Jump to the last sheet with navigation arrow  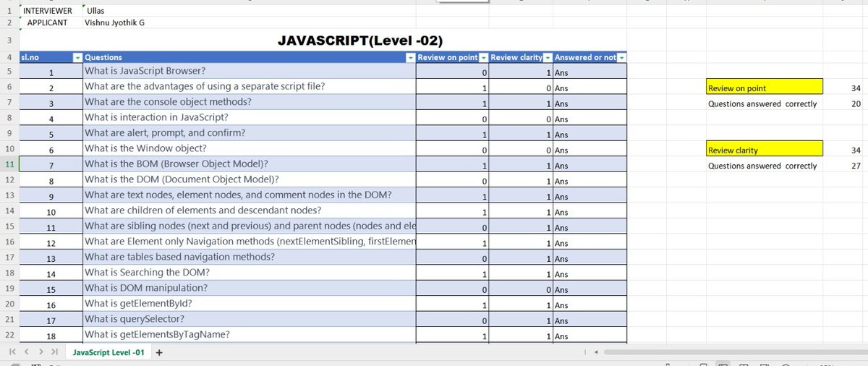(x=54, y=352)
